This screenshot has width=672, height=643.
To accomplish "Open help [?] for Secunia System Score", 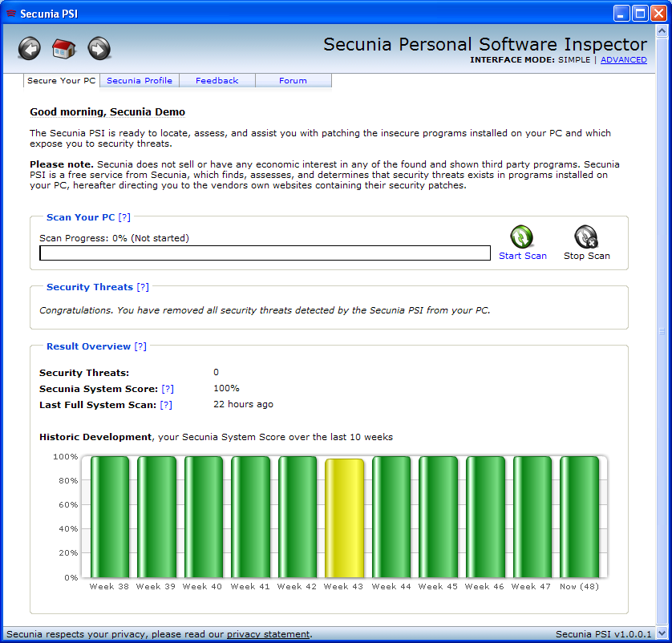I will (168, 389).
